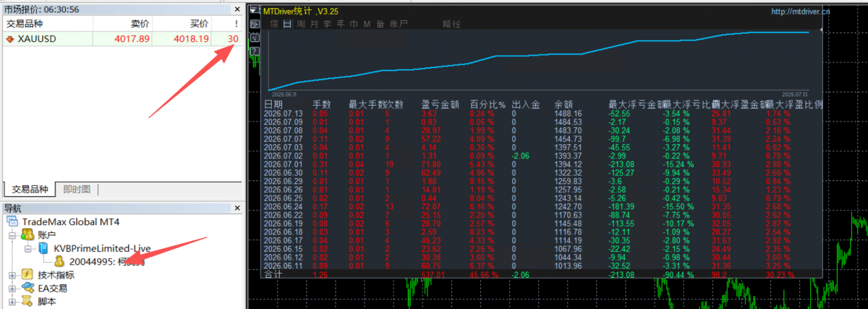Open the question mark help button of MTDriver
This screenshot has height=309, width=868.
[x=255, y=50]
